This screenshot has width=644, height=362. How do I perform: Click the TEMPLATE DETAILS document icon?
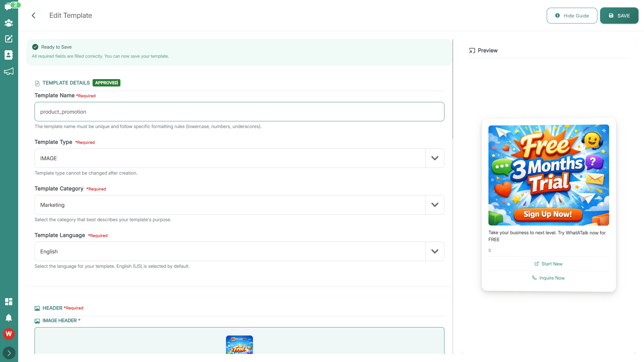37,83
